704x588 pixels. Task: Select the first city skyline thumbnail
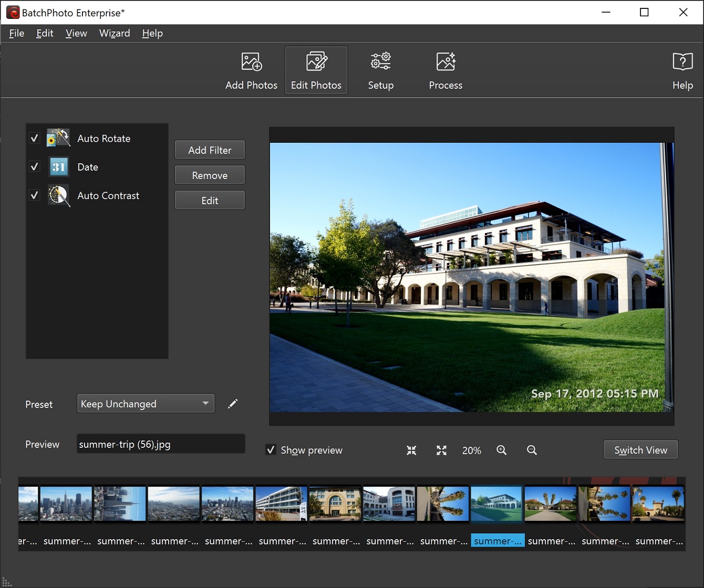pyautogui.click(x=66, y=503)
